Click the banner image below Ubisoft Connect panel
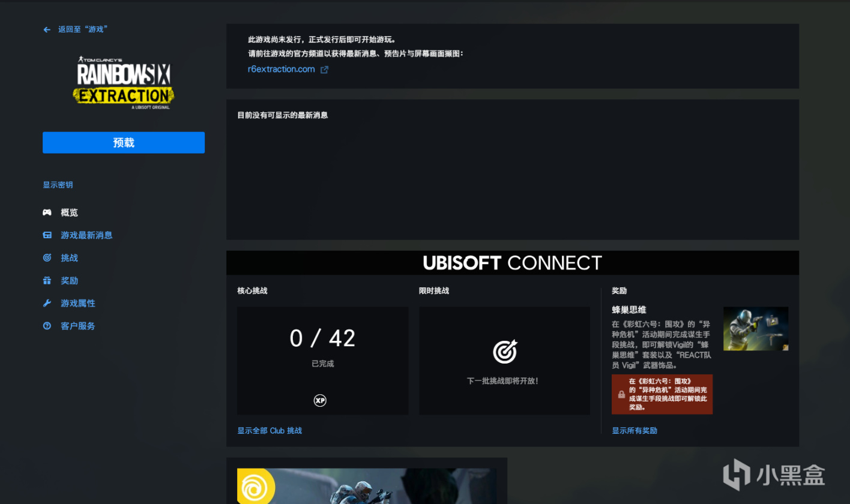Image resolution: width=850 pixels, height=504 pixels. coord(367,486)
